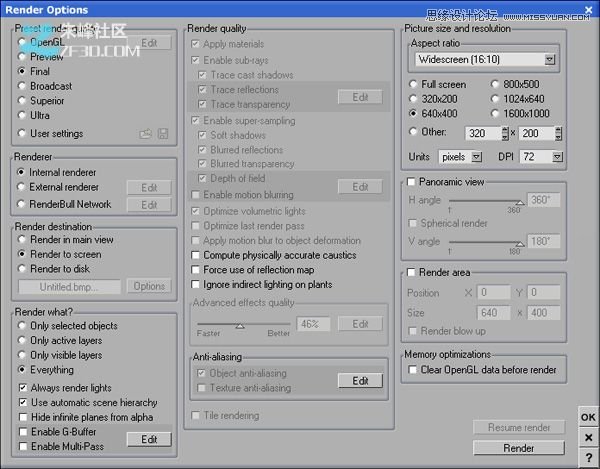Click the load user settings folder icon
The image size is (600, 469).
coord(145,134)
